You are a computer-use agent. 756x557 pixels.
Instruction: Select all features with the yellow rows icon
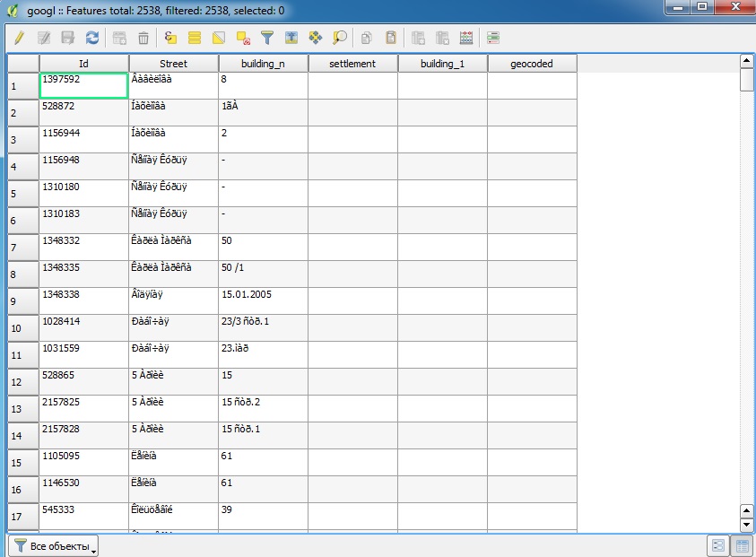pos(195,38)
